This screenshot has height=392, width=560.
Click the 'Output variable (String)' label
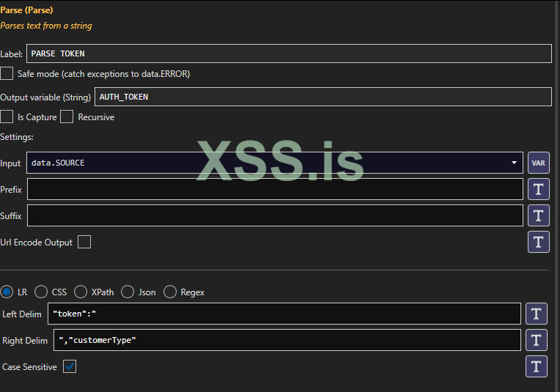(x=45, y=97)
